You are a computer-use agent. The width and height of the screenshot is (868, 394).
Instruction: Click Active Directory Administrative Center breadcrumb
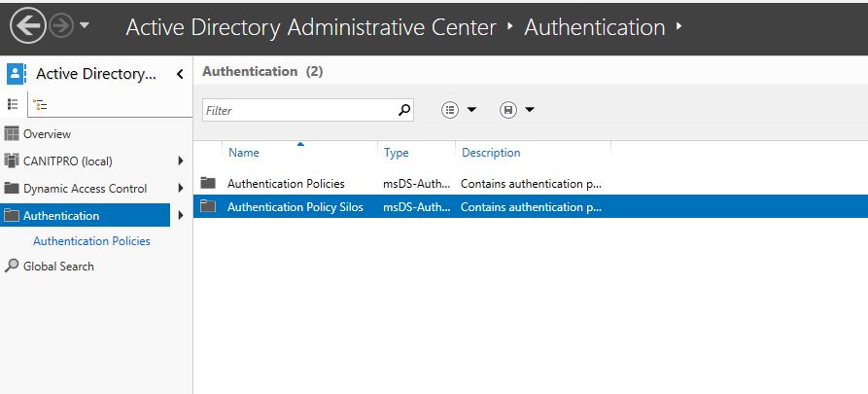(311, 27)
